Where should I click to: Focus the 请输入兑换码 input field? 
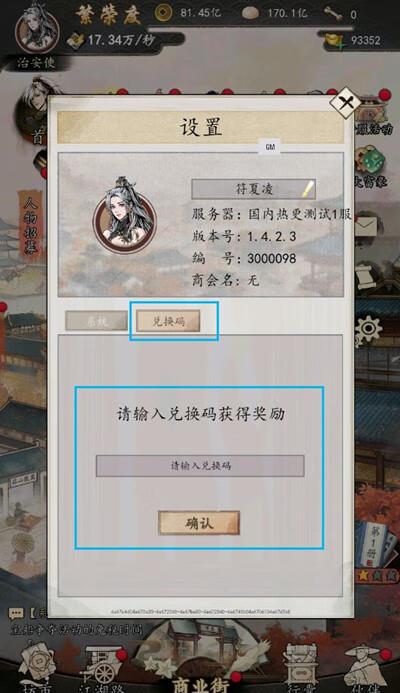point(200,466)
